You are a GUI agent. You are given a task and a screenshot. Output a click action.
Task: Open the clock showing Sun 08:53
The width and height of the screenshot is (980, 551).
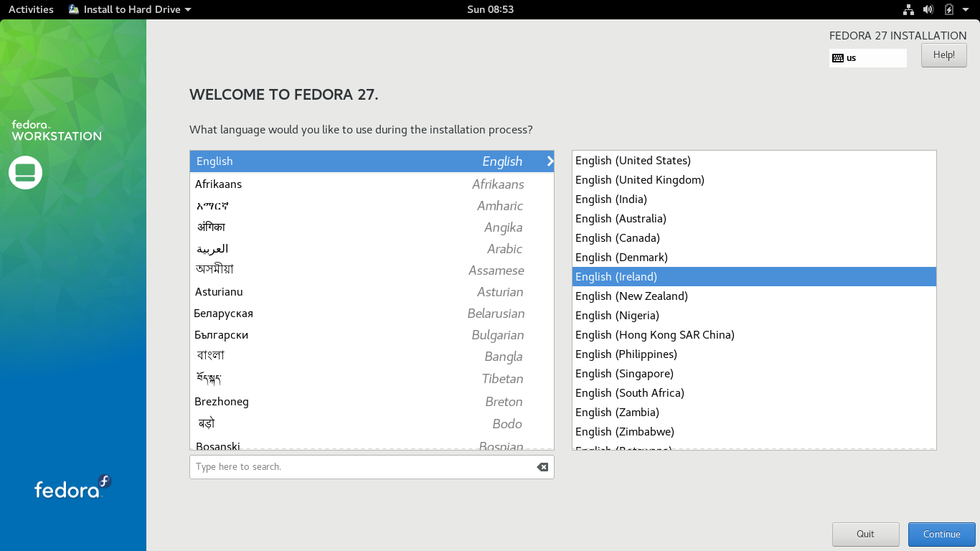point(490,9)
